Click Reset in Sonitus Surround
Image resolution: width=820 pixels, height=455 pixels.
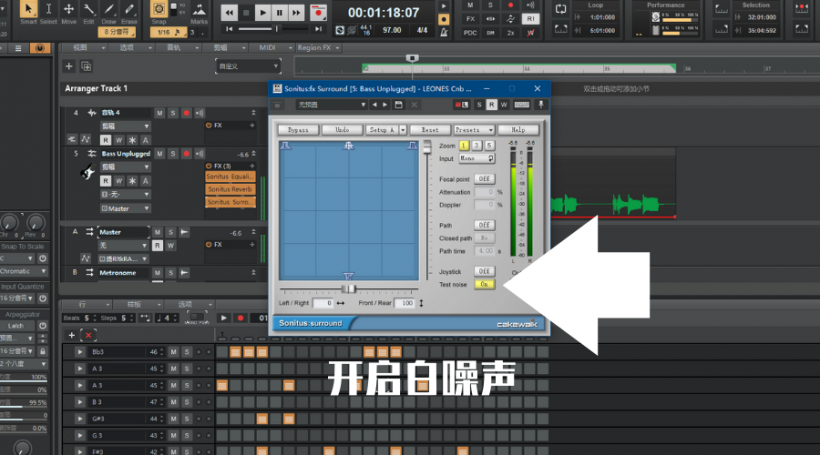coord(430,130)
